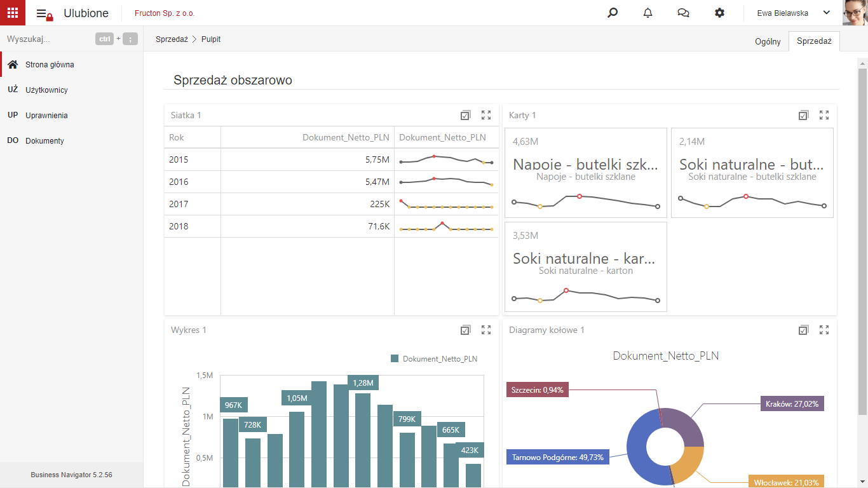Go to Strona główna

click(x=50, y=65)
